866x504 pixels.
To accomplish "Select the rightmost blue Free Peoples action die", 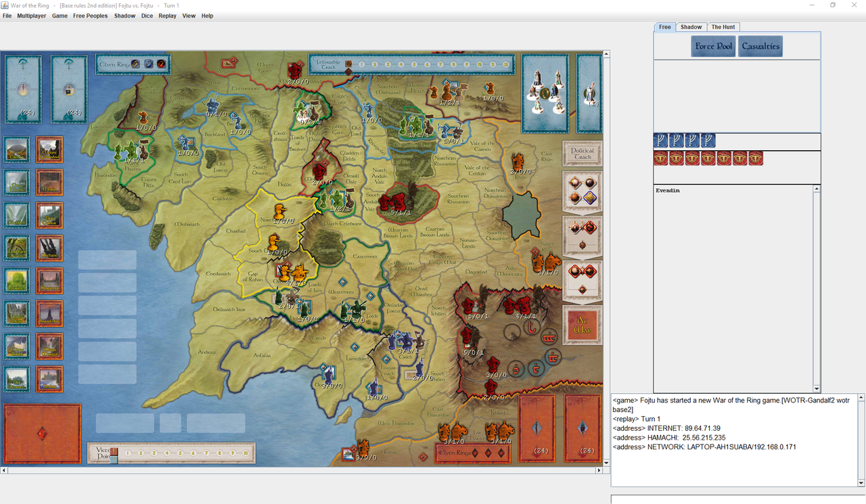I will [x=708, y=141].
